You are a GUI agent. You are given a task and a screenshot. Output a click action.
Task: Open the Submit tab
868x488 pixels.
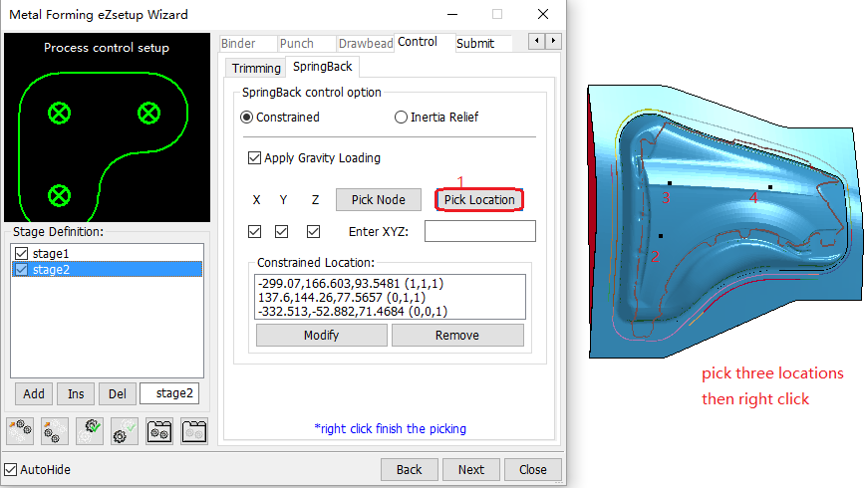483,43
